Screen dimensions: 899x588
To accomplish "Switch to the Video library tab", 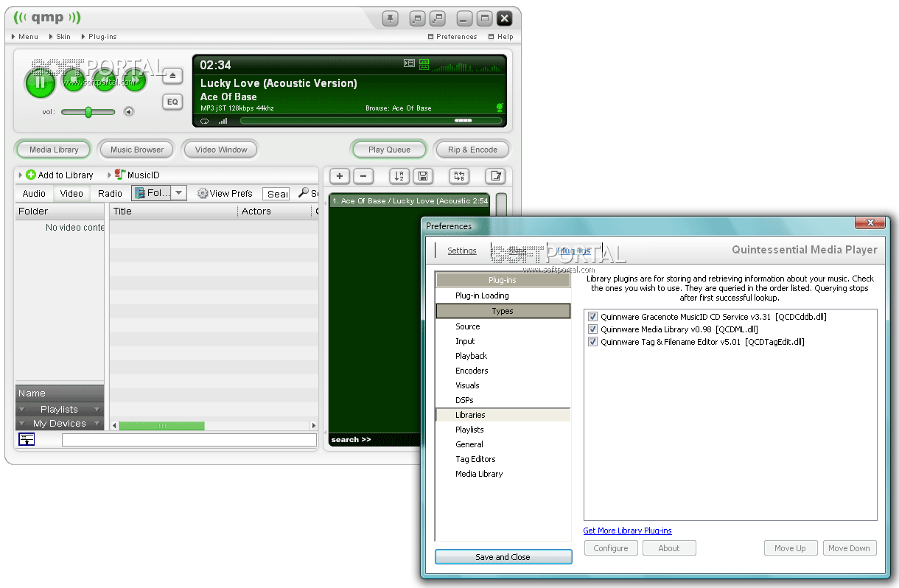I will pos(71,194).
